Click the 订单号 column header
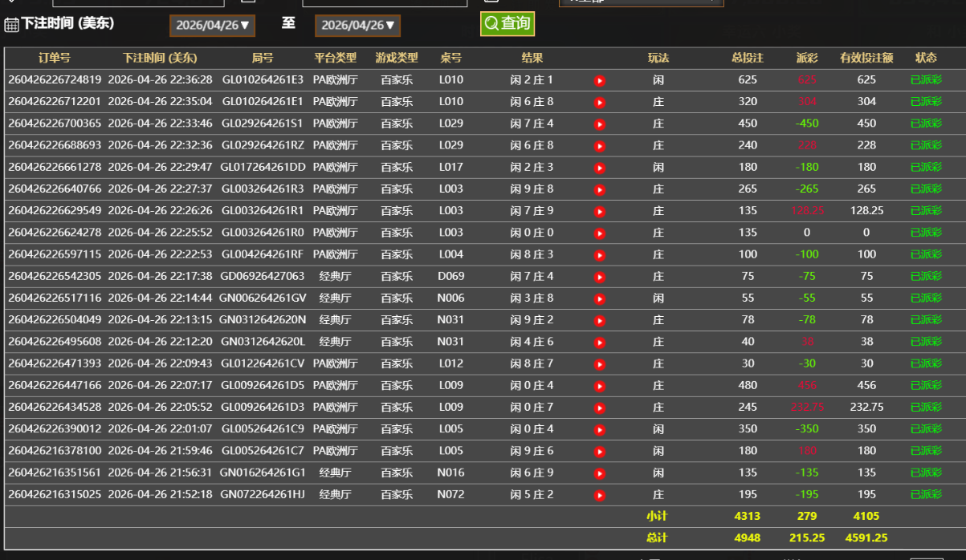 tap(55, 58)
